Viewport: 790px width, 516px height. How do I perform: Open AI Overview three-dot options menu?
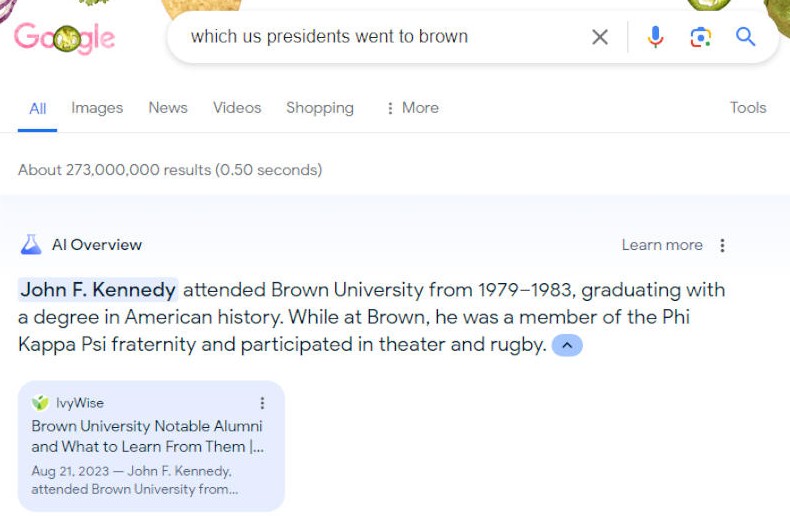722,245
